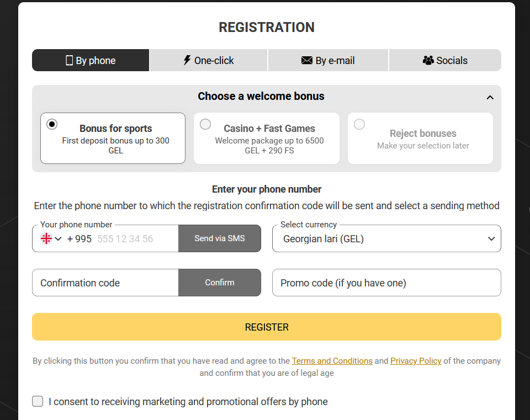Screen dimensions: 530x420
Task: Select the Casino + Fast Games bonus
Action: coord(205,124)
